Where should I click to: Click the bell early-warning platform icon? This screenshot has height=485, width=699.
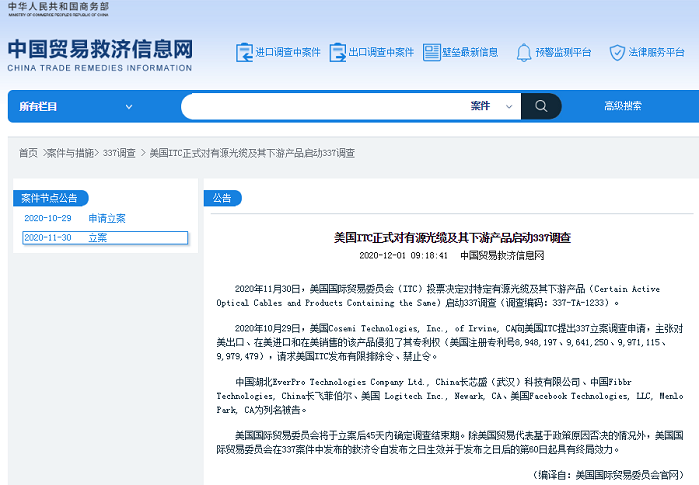pyautogui.click(x=524, y=53)
